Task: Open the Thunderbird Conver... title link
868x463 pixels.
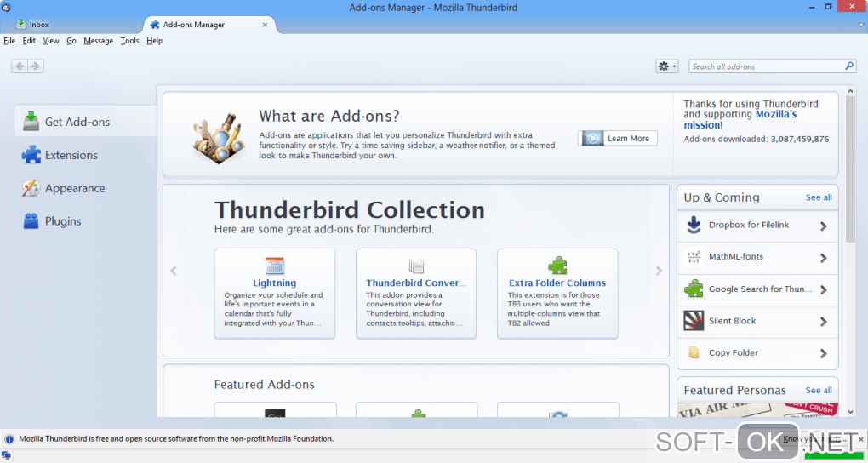Action: [416, 283]
